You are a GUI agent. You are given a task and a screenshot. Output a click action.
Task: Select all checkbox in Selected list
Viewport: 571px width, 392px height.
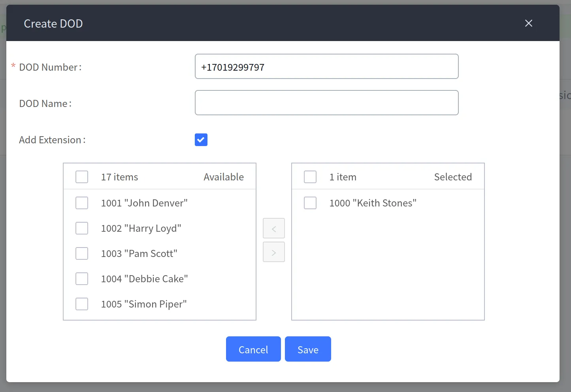coord(310,177)
